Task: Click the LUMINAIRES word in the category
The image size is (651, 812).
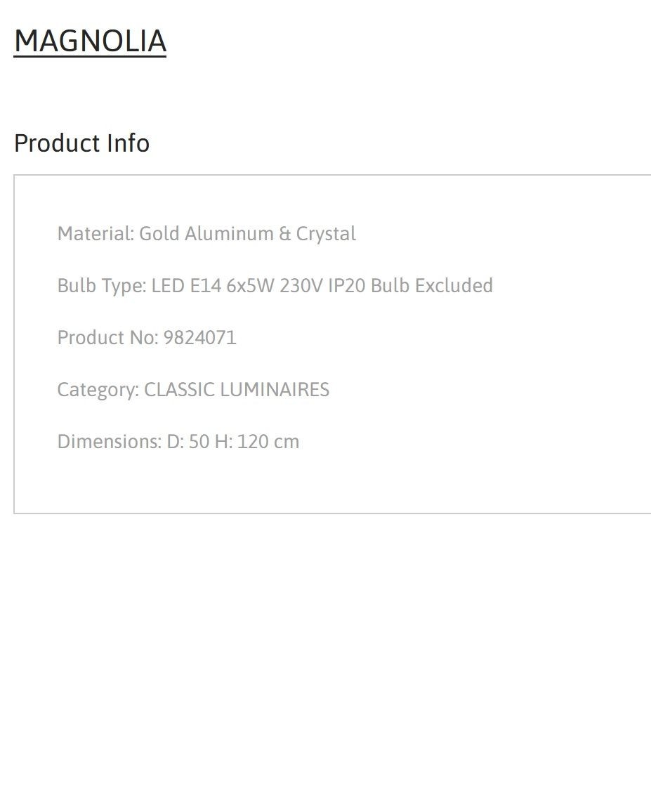Action: 275,389
